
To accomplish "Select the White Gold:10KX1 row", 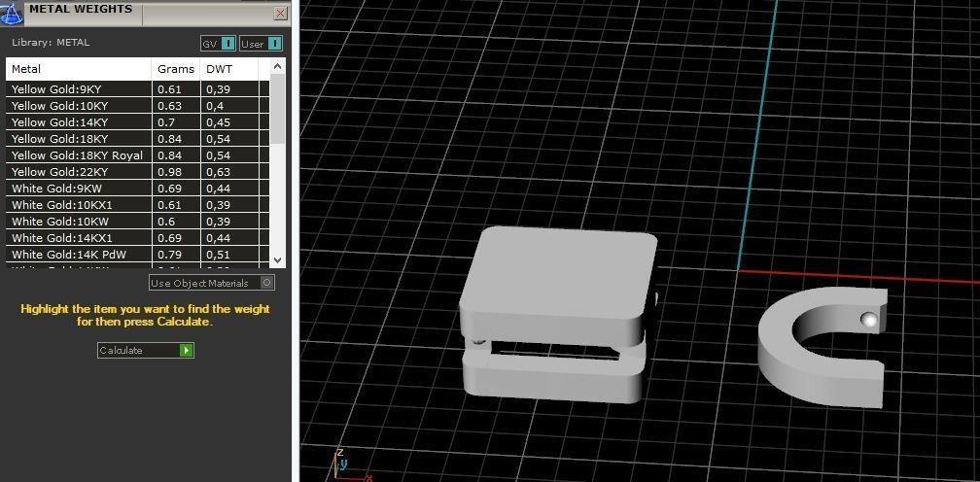I will click(x=137, y=205).
